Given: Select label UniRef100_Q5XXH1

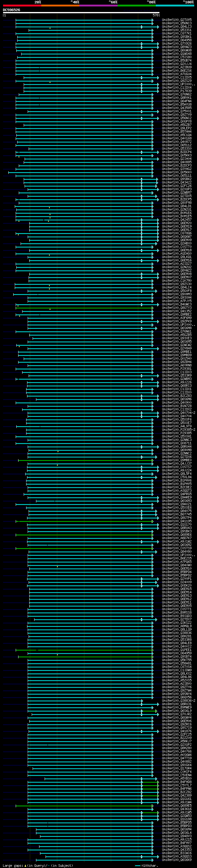Looking at the screenshot, I should click(177, 436).
